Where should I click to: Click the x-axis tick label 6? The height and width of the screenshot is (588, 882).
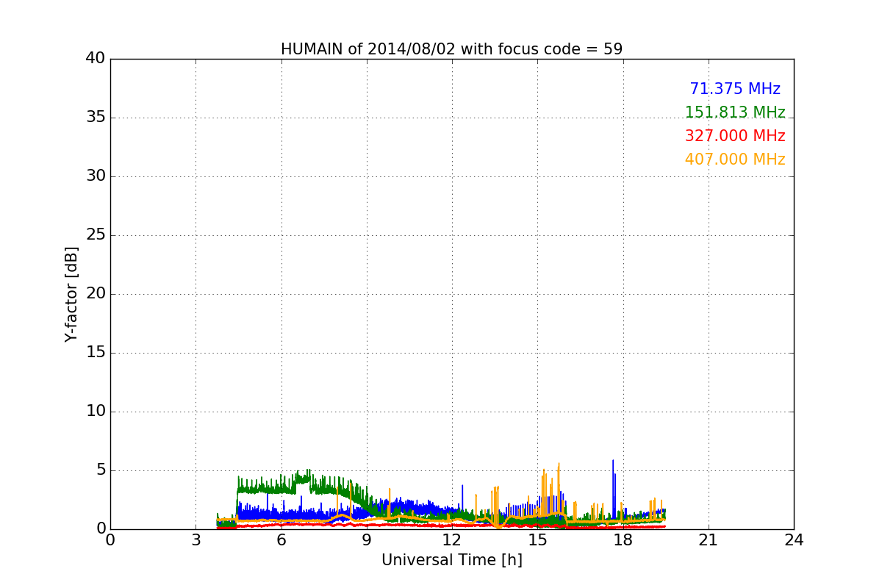pos(282,540)
